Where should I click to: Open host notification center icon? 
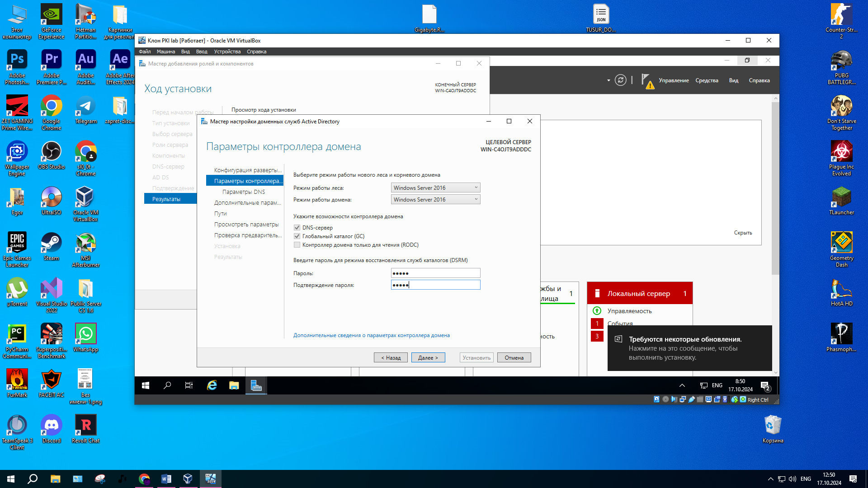coord(853,479)
